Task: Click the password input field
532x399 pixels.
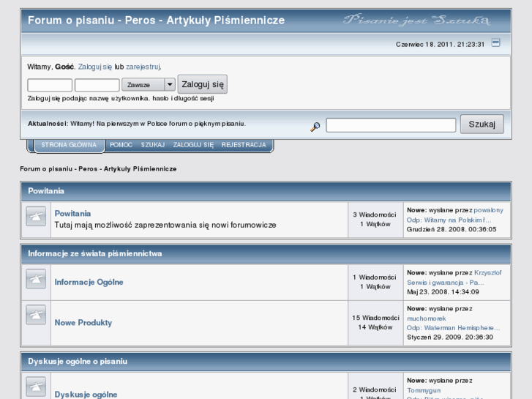Action: 97,85
